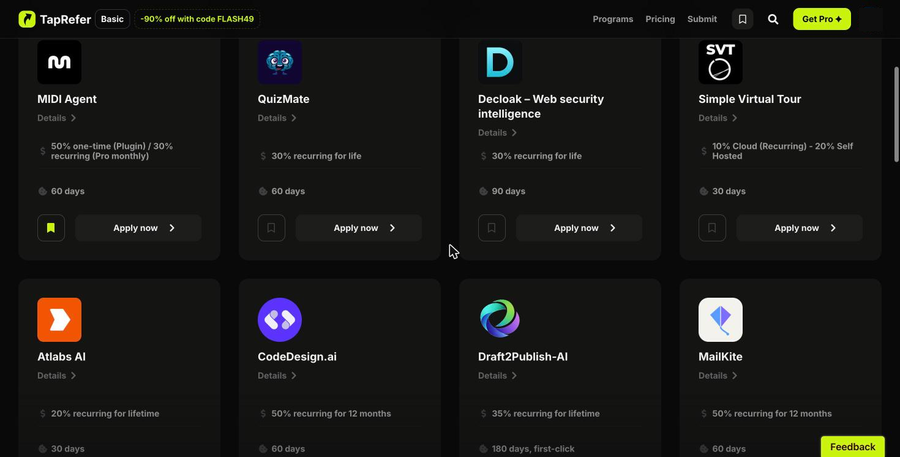
Task: Expand Details for CodeDesign.ai
Action: click(277, 375)
